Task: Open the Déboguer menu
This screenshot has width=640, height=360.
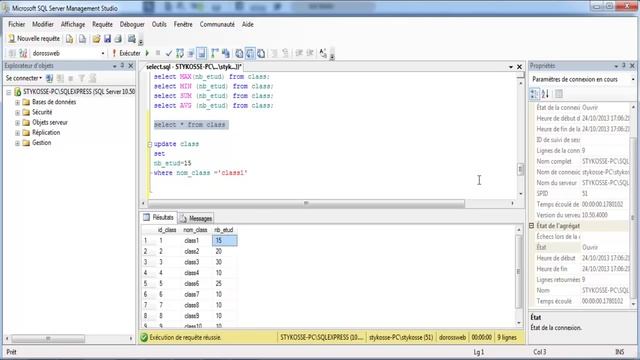Action: tap(132, 24)
